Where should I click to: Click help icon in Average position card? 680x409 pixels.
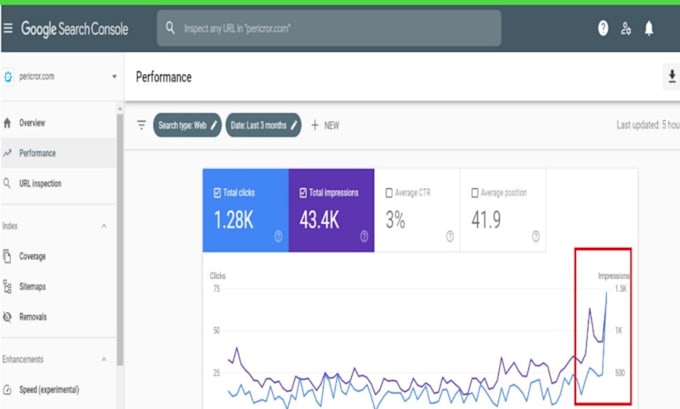(x=536, y=236)
